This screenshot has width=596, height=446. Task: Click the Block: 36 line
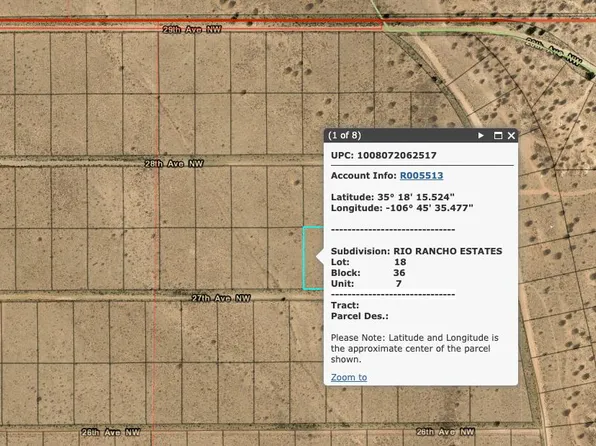point(368,273)
